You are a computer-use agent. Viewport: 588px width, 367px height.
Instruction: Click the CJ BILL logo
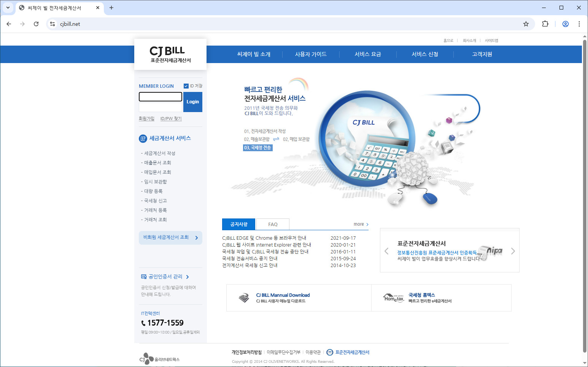[x=170, y=54]
